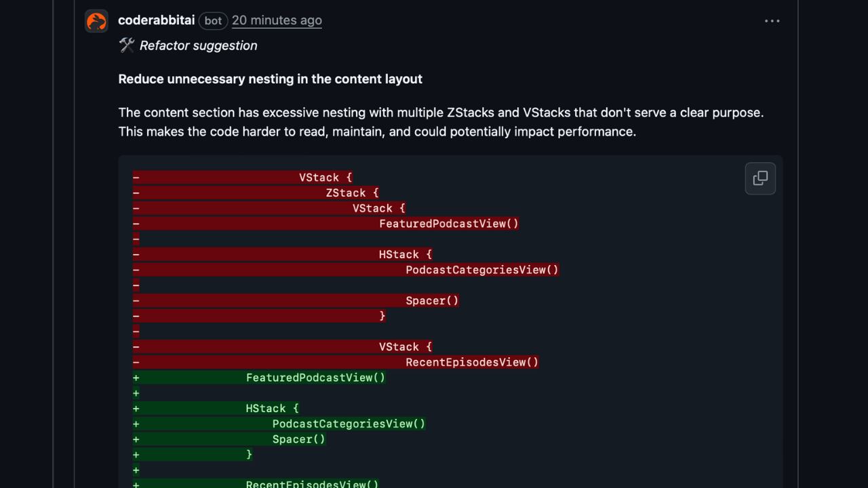
Task: Click the 'bot' badge label
Action: pyautogui.click(x=213, y=21)
